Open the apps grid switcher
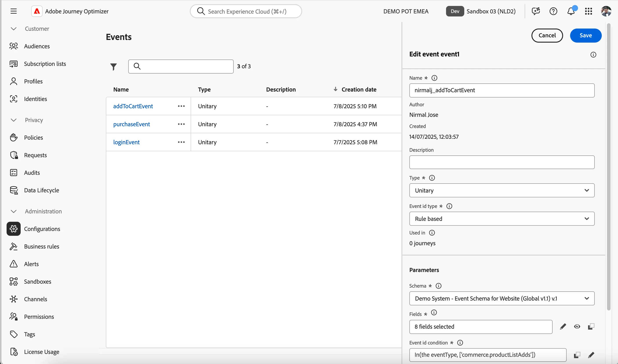Image resolution: width=618 pixels, height=364 pixels. (x=589, y=11)
